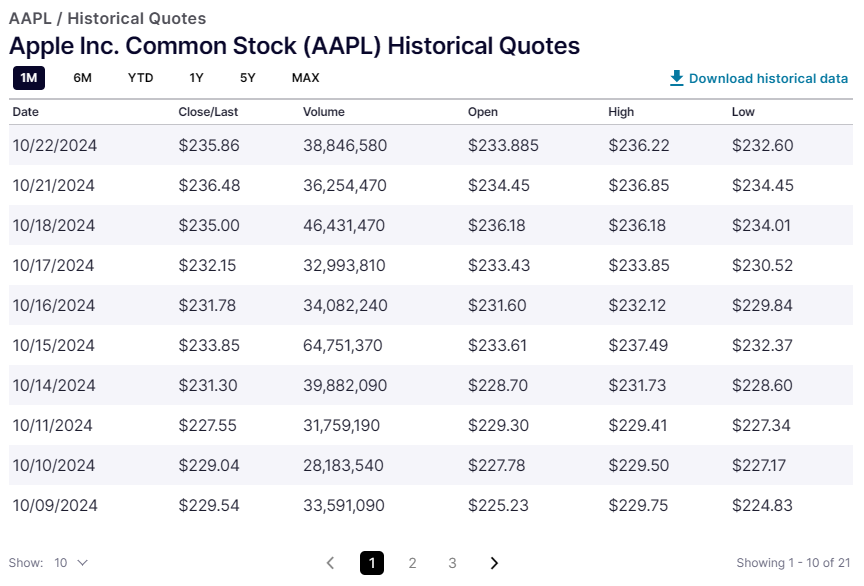This screenshot has width=864, height=586.
Task: Switch to the 1Y time range
Action: (x=196, y=78)
